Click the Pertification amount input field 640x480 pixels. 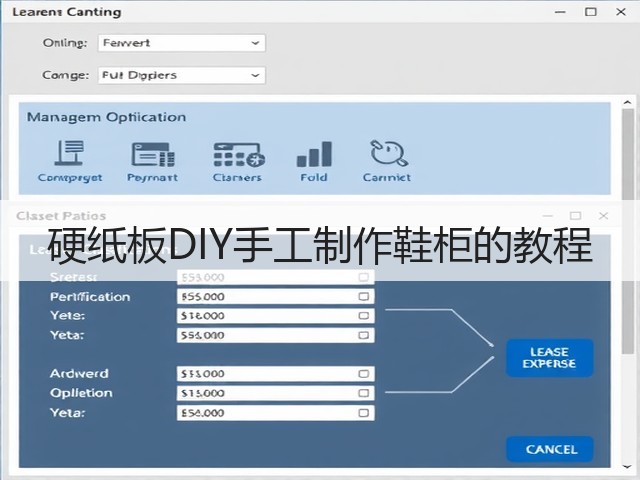[x=276, y=296]
